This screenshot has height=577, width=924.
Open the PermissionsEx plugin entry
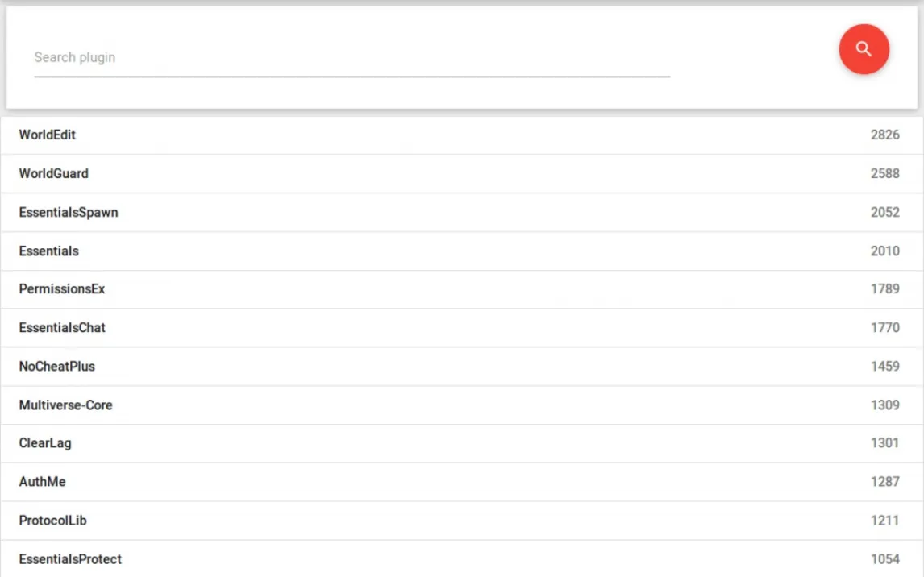(x=62, y=288)
